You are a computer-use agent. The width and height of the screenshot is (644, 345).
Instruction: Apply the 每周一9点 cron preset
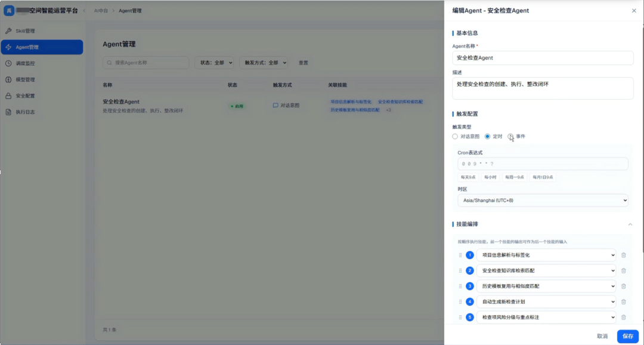[515, 177]
